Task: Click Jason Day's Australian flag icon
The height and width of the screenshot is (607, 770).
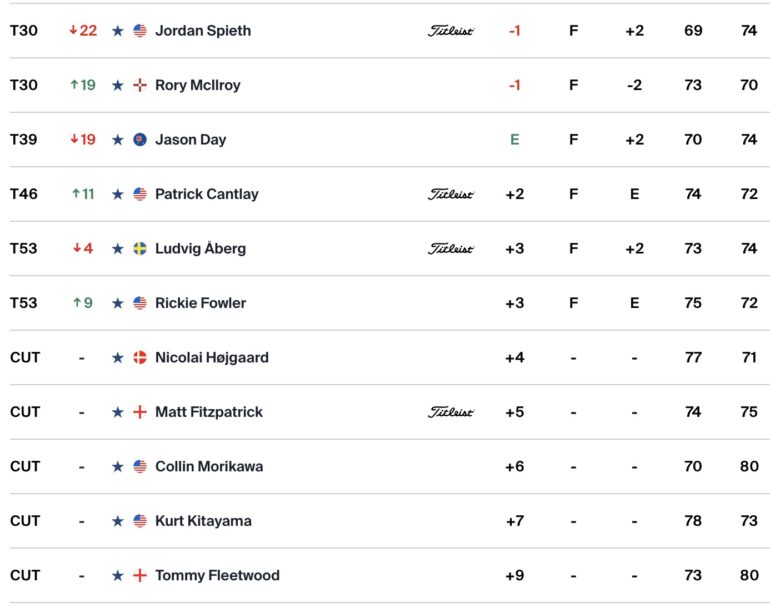Action: [140, 140]
